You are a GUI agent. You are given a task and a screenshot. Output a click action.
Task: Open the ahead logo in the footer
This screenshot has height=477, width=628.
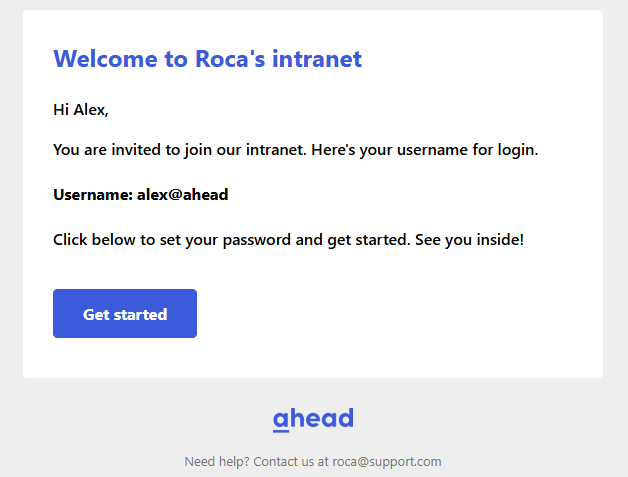(313, 419)
